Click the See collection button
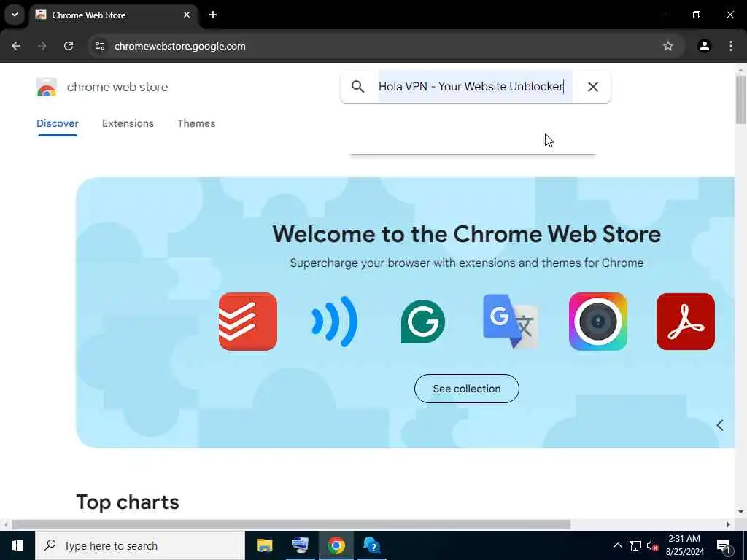747x560 pixels. pyautogui.click(x=466, y=389)
